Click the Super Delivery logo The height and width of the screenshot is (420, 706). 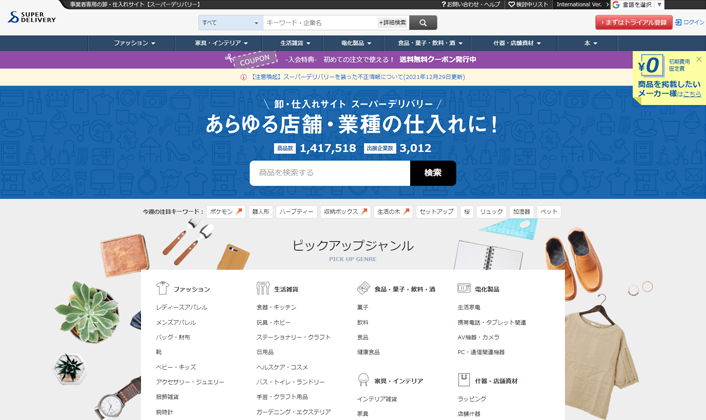32,17
